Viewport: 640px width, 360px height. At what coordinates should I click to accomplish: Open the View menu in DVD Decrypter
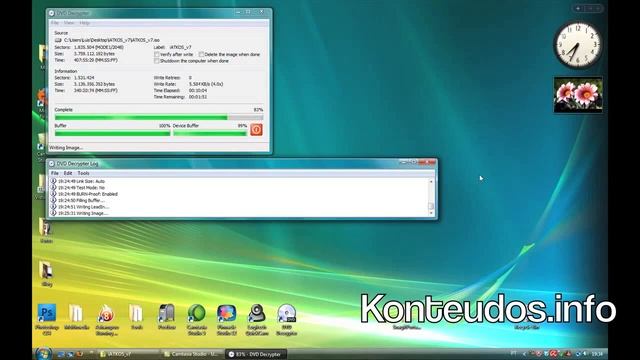click(x=69, y=23)
